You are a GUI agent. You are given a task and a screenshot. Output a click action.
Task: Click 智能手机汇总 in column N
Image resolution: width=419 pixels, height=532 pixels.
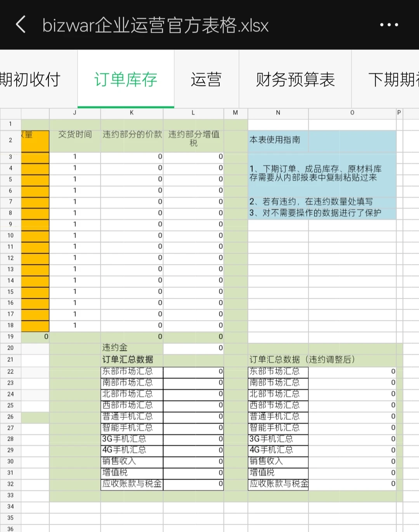pyautogui.click(x=278, y=428)
